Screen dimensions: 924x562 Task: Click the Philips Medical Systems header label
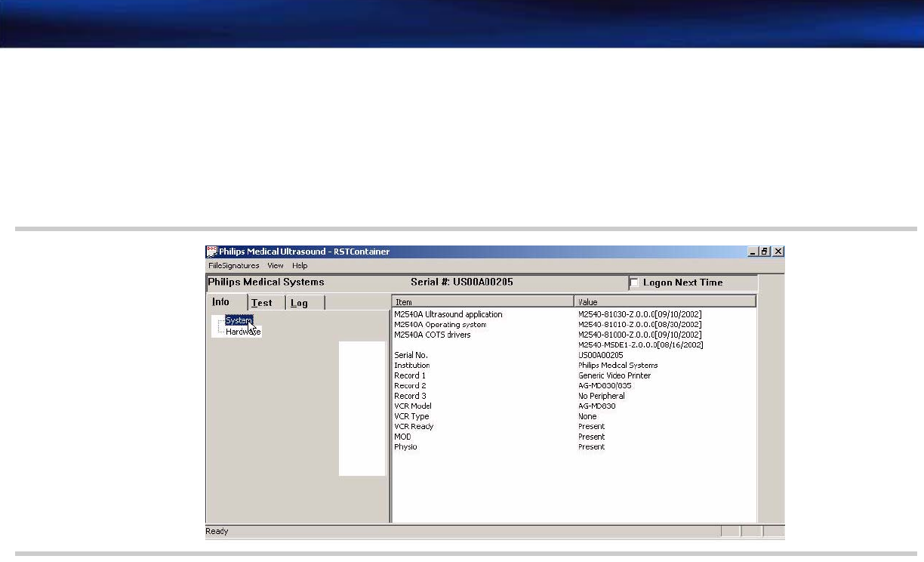coord(266,283)
